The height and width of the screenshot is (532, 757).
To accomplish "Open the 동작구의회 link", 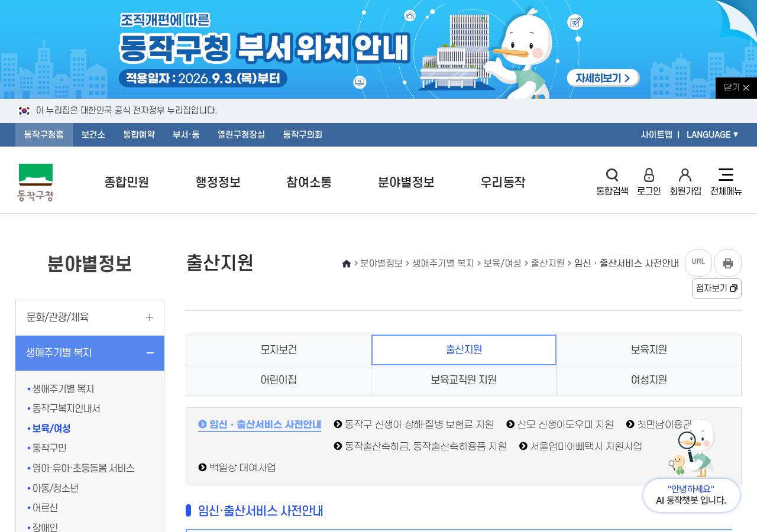I will 303,135.
